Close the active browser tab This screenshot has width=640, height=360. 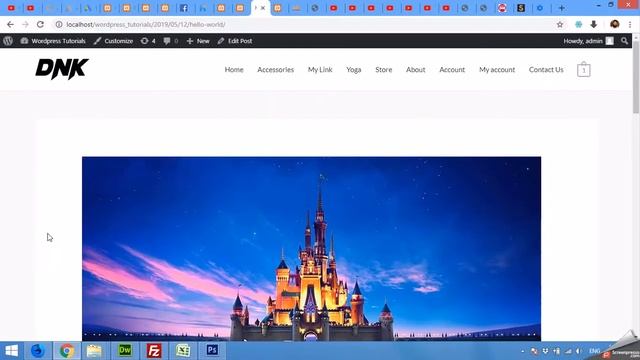[263, 8]
